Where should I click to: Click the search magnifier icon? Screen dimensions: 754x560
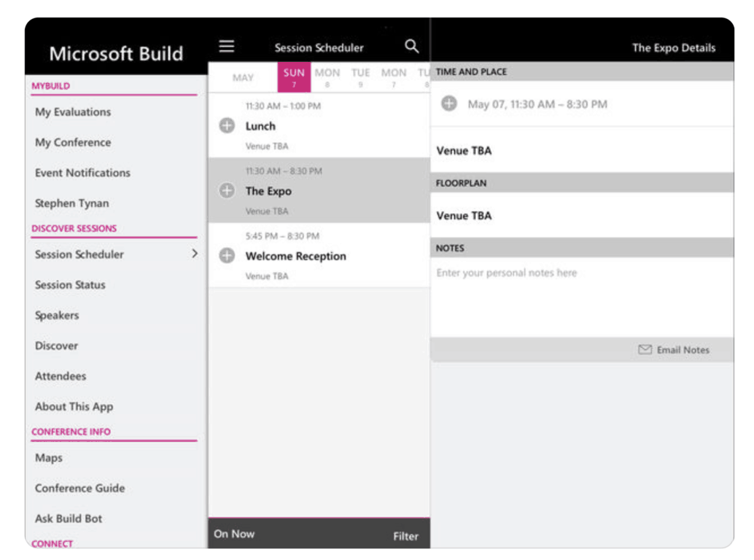click(411, 46)
